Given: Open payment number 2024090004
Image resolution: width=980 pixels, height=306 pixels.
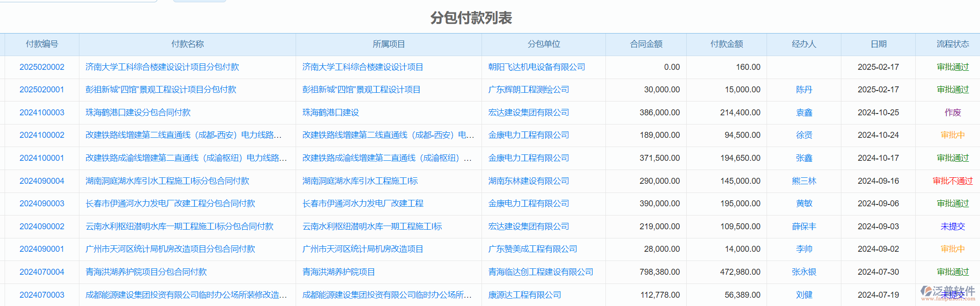Looking at the screenshot, I should 42,181.
